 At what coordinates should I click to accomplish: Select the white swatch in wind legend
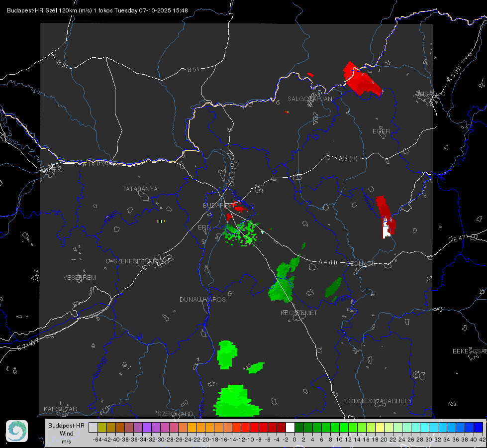point(290,428)
